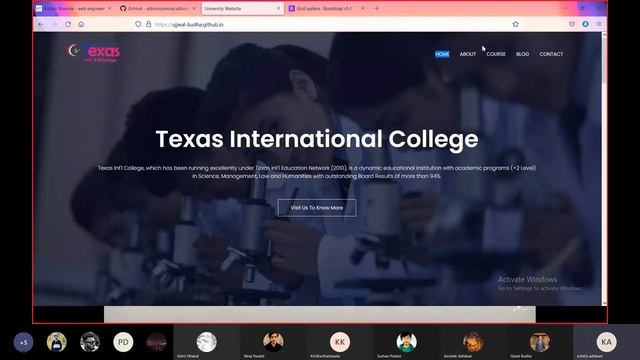Viewport: 640px width, 360px height.
Task: Select the University Website tab
Action: click(x=242, y=8)
